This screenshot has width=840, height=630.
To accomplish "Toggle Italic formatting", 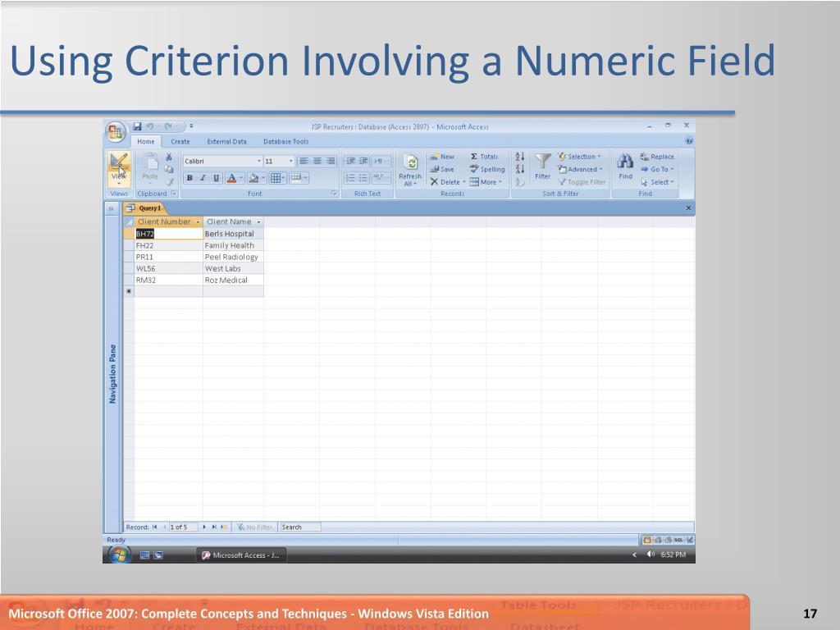I will coord(203,178).
